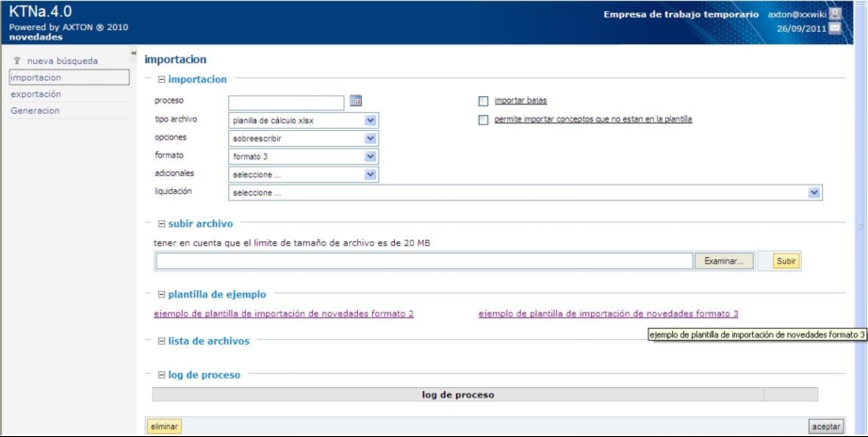Click the Subir upload button
868x437 pixels.
click(786, 261)
